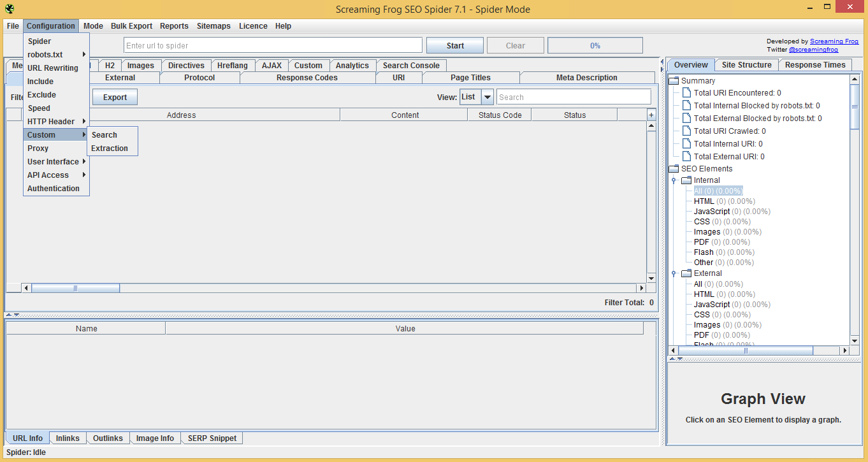Open the Sitemaps menu

[213, 26]
